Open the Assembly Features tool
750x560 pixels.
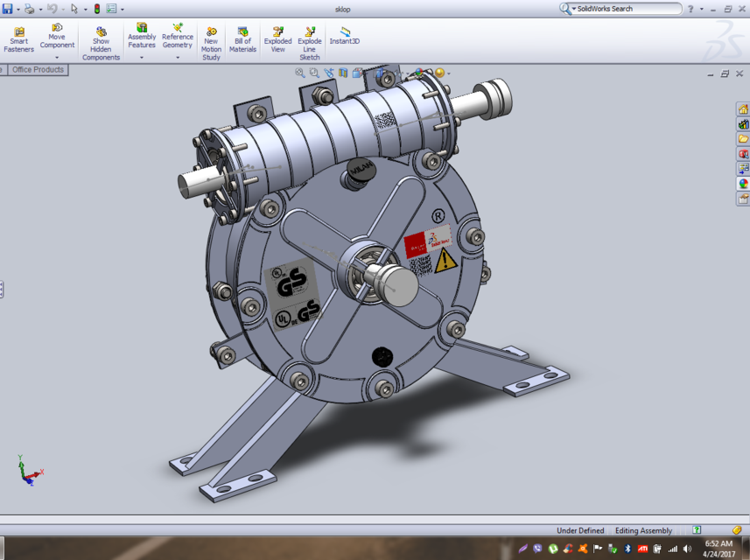click(141, 35)
